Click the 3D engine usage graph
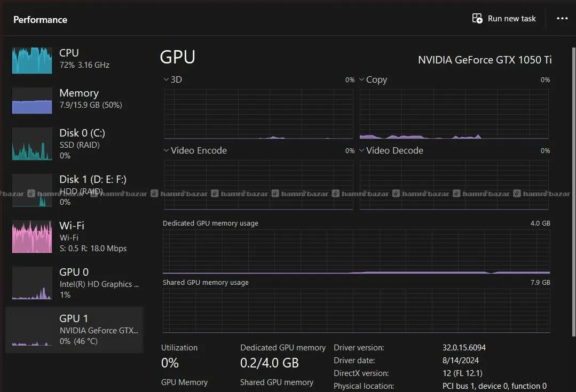Screen dimensions: 576x392 point(258,114)
